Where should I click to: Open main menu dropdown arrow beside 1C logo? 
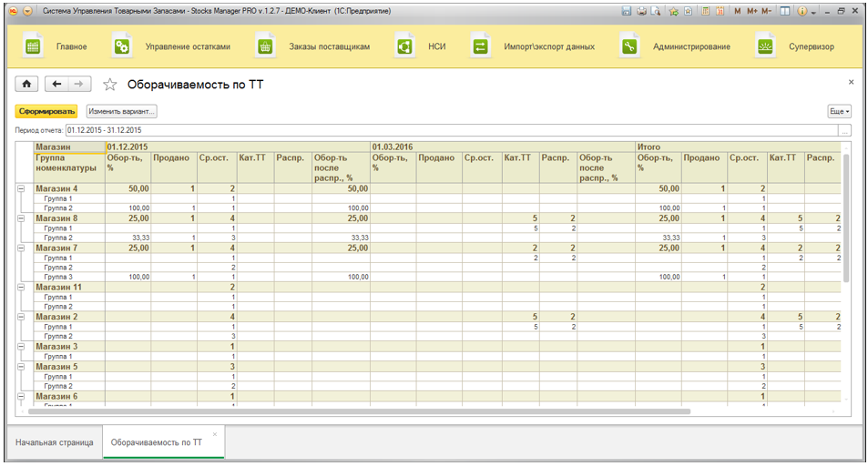[27, 11]
